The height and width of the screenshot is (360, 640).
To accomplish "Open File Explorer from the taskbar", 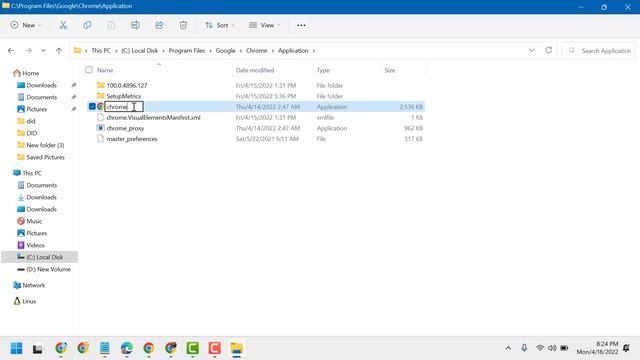I will pos(236,348).
